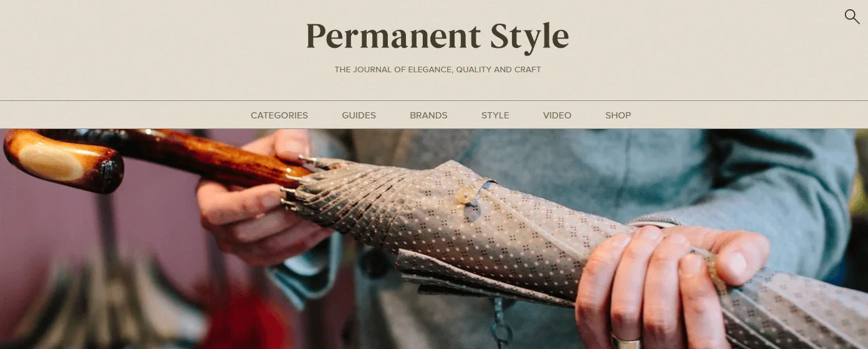The width and height of the screenshot is (868, 349).
Task: Open the Categories menu
Action: 279,115
